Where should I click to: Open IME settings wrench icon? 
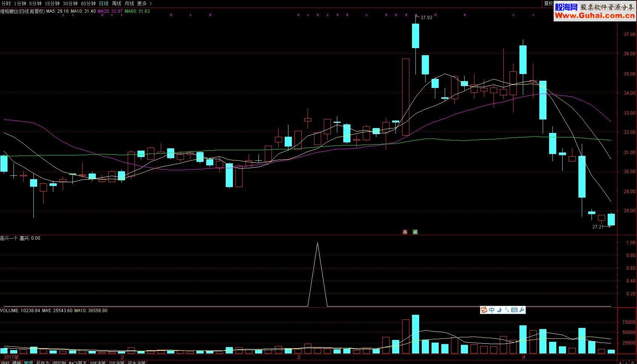[x=522, y=310]
